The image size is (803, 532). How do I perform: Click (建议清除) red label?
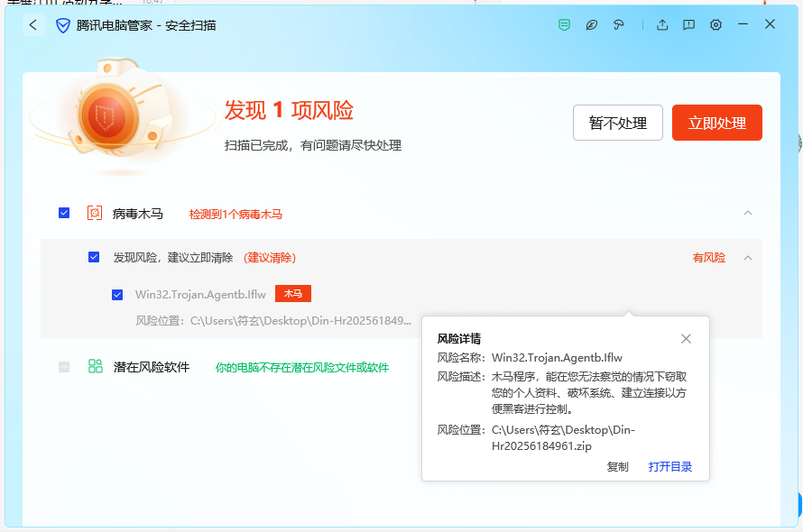(x=270, y=258)
